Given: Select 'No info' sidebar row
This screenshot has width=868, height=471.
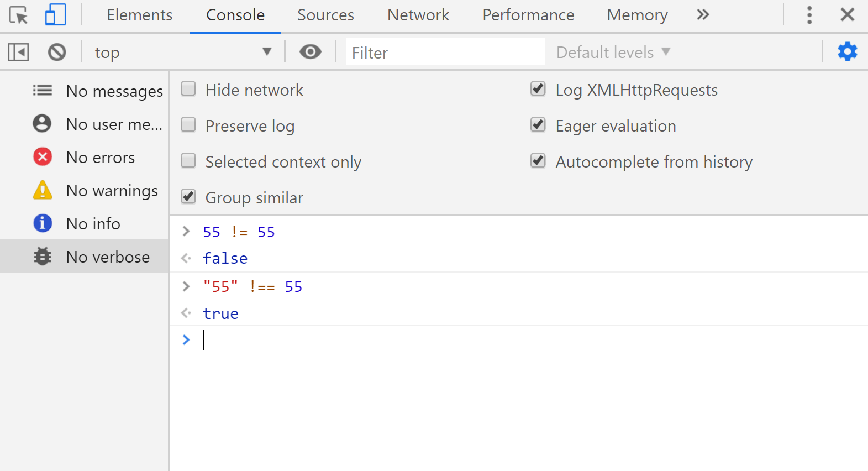Looking at the screenshot, I should coord(84,223).
